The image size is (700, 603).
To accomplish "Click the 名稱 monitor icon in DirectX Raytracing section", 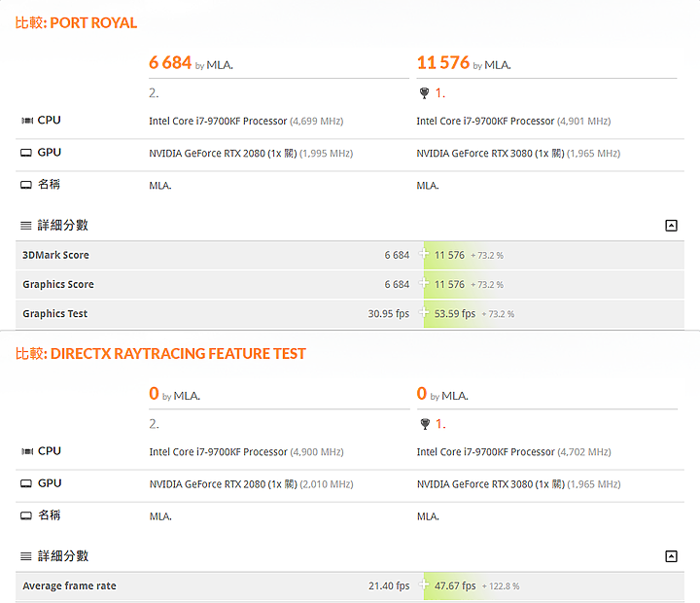I will point(26,515).
